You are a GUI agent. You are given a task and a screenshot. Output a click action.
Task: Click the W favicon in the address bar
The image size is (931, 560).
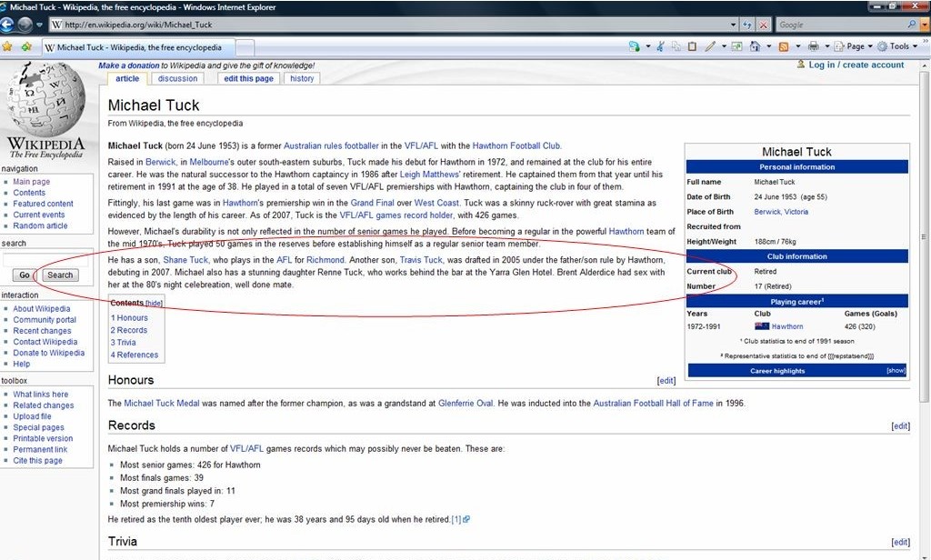tap(56, 25)
